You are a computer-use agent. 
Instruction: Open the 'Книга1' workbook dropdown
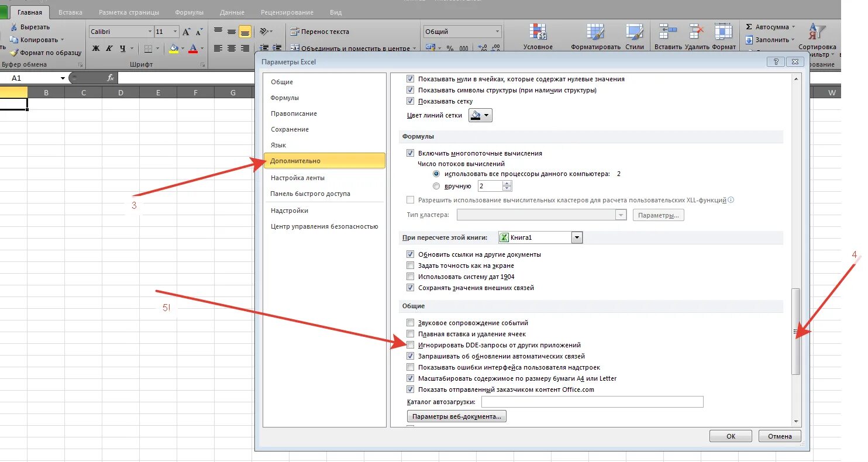[x=577, y=237]
